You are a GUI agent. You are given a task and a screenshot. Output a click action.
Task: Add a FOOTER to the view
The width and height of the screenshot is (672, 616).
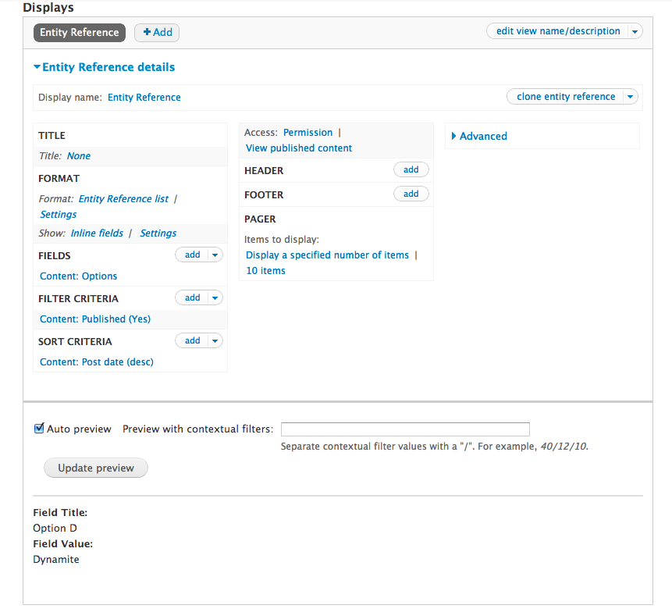[411, 193]
